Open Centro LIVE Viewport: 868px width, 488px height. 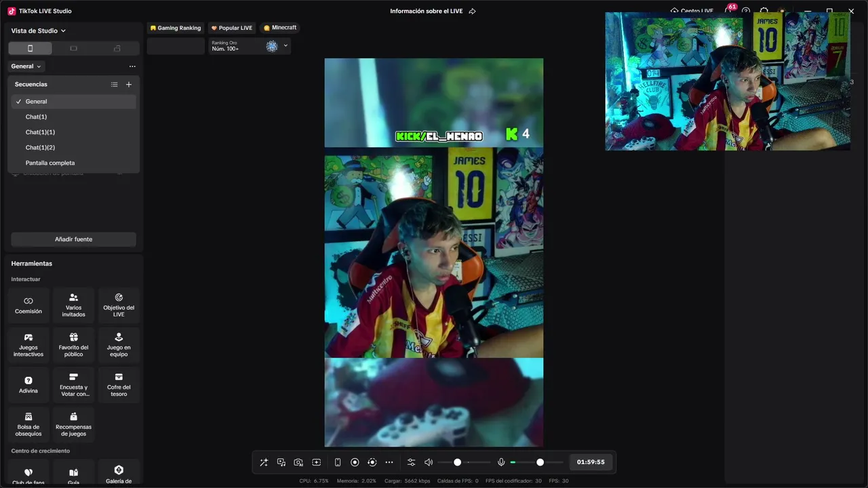[692, 11]
